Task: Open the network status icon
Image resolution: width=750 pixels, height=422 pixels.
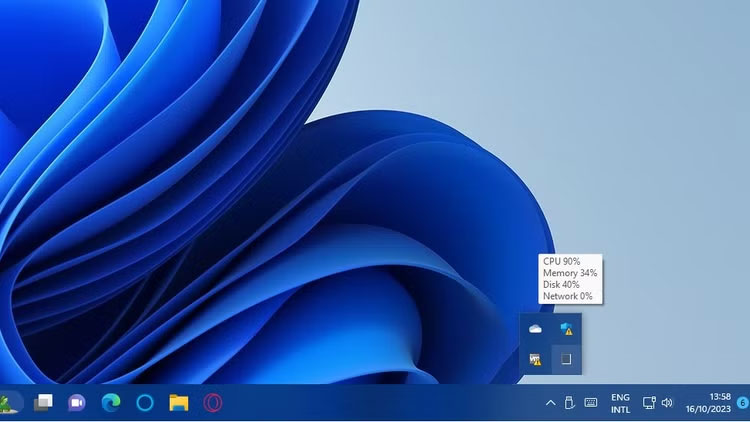Action: [x=649, y=403]
